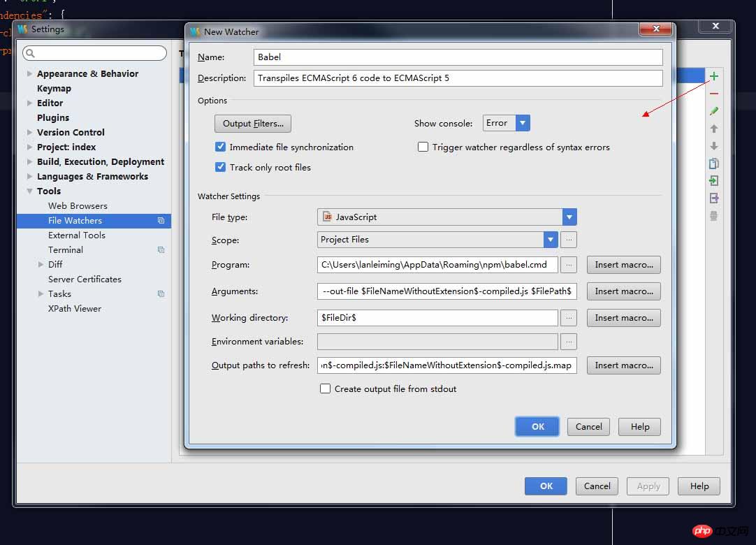
Task: Collapse the Tools tree node
Action: click(30, 191)
